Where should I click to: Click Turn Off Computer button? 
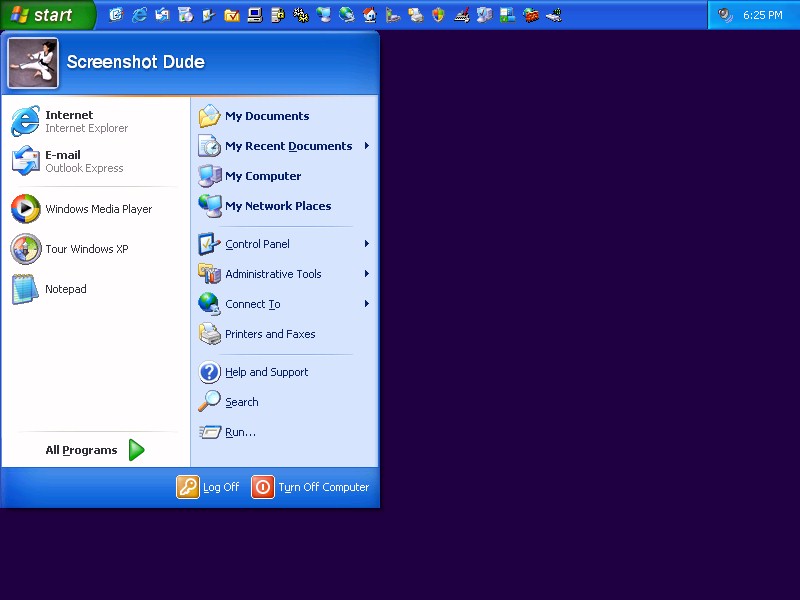pyautogui.click(x=311, y=487)
